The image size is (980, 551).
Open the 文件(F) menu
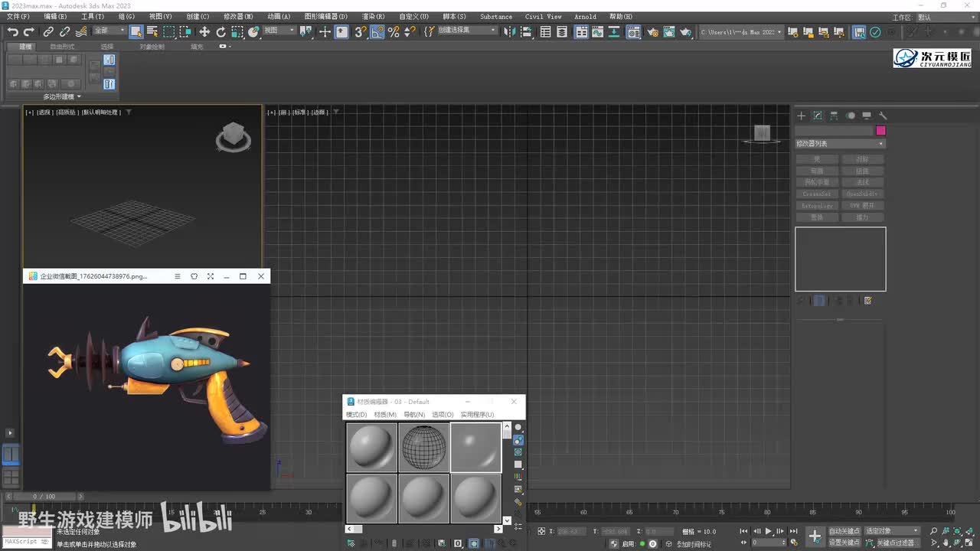[x=18, y=16]
